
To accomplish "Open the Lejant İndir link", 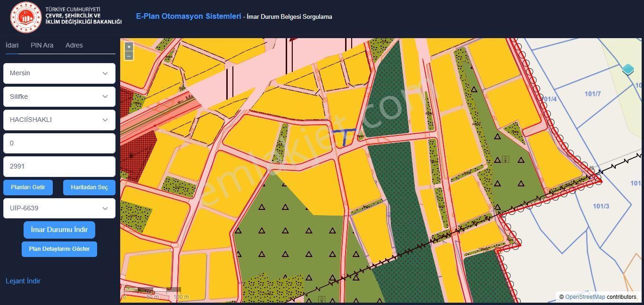I will coord(23,281).
